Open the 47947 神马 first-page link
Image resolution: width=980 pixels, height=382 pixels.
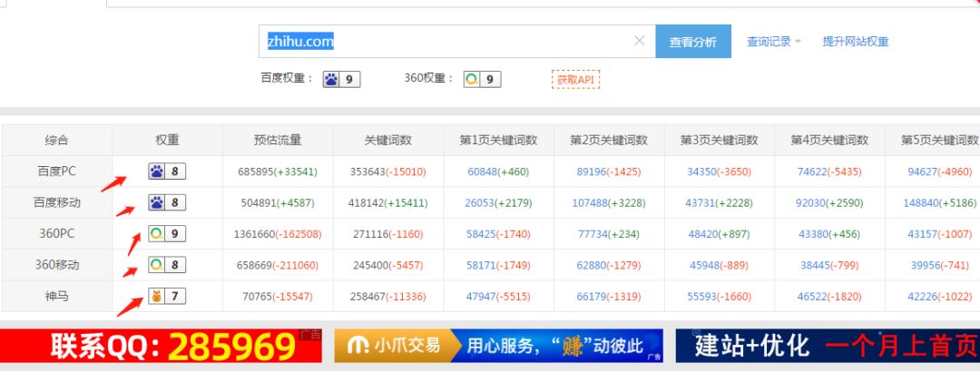pyautogui.click(x=481, y=297)
